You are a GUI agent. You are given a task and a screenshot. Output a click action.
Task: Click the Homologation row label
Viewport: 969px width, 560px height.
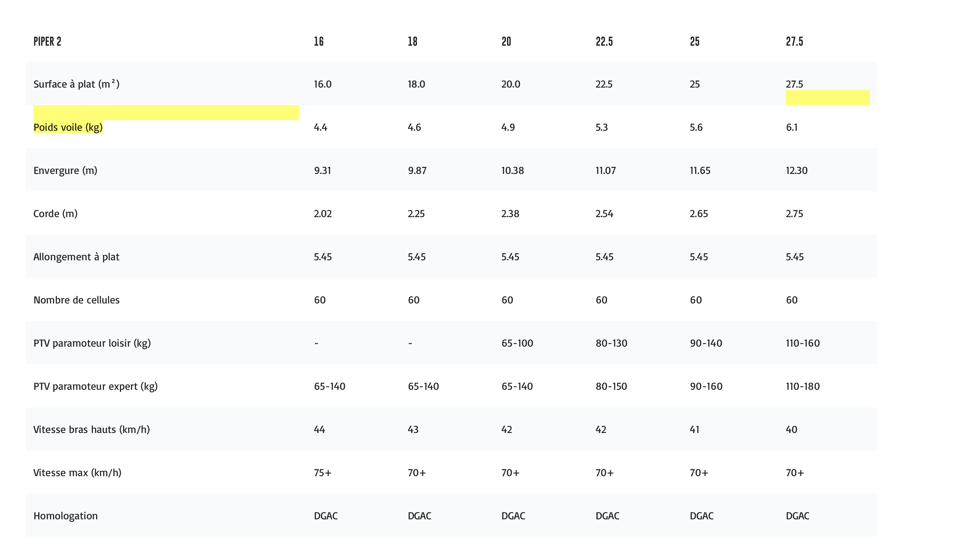65,516
